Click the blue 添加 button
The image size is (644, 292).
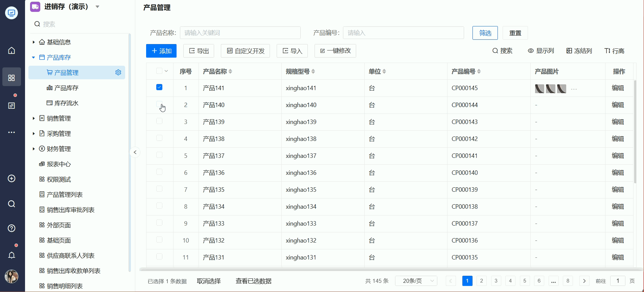pyautogui.click(x=161, y=51)
